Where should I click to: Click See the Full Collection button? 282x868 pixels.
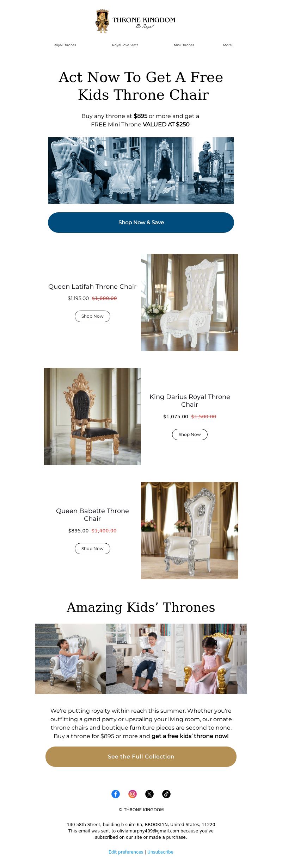(x=141, y=756)
